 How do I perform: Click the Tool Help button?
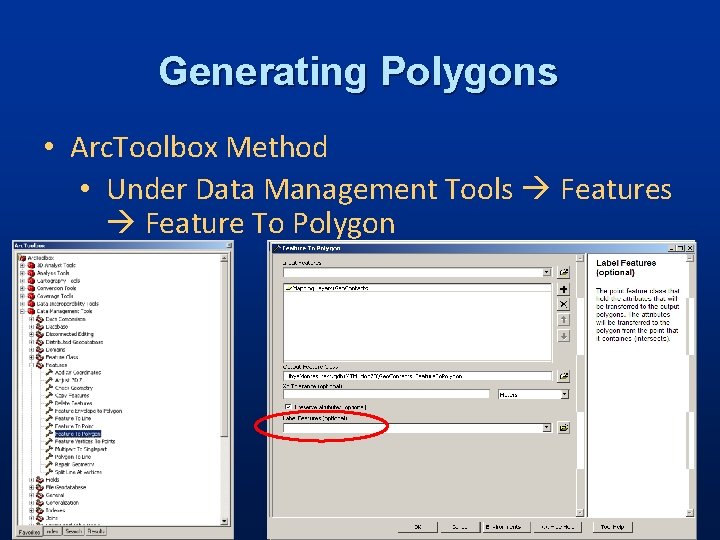click(612, 527)
